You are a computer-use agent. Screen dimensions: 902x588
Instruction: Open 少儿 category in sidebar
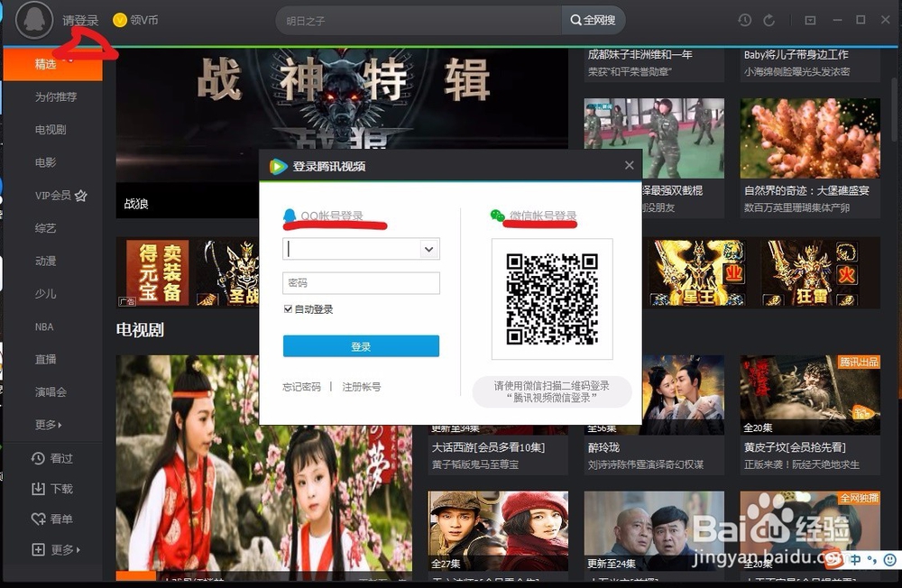point(45,293)
